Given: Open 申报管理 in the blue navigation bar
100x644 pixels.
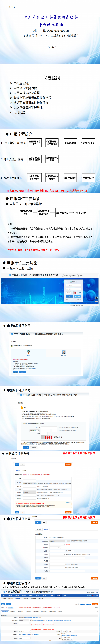Looking at the screenshot, I should pos(10,596).
